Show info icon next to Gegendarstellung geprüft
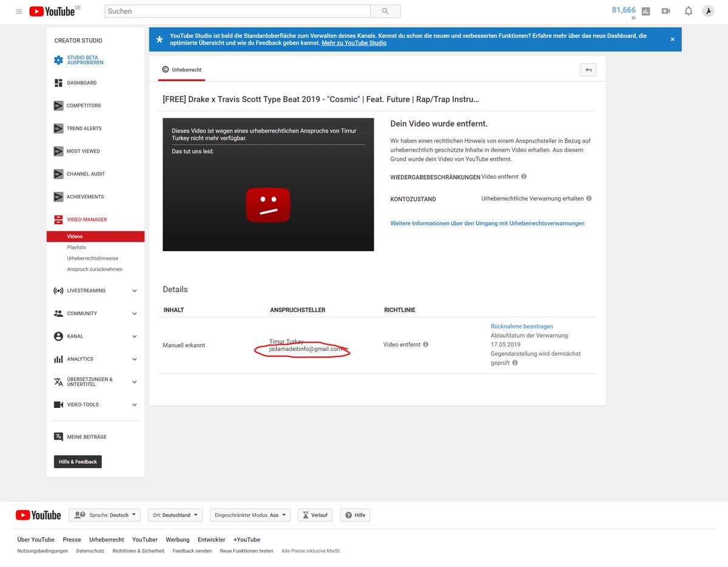Screen dimensions: 728x567 514,362
